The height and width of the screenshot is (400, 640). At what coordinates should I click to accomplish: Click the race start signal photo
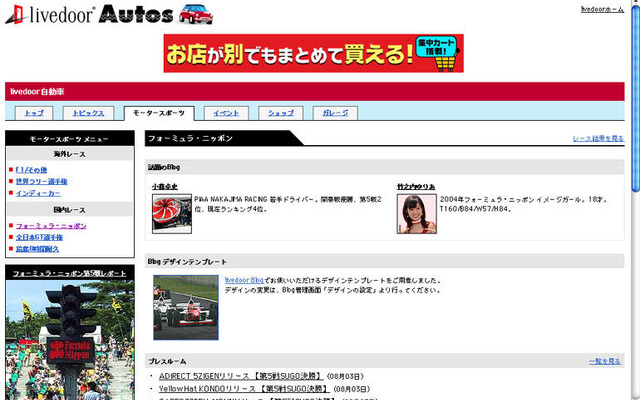coord(70,340)
